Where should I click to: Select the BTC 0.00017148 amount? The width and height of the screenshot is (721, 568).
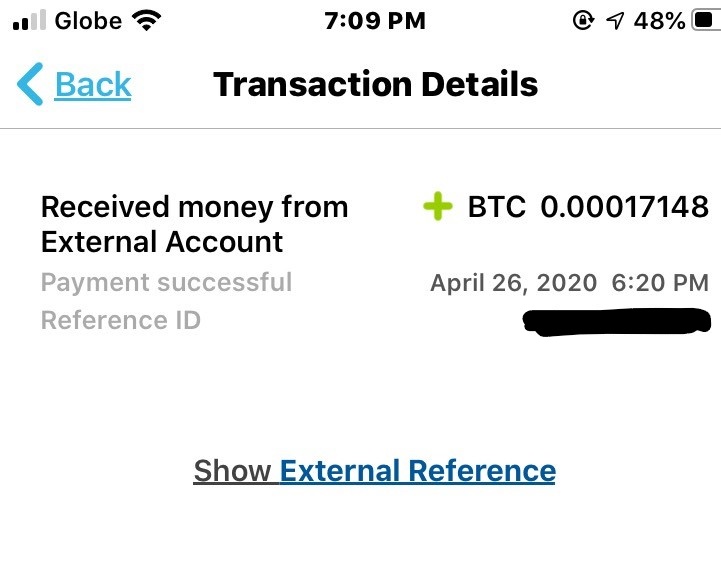[588, 207]
